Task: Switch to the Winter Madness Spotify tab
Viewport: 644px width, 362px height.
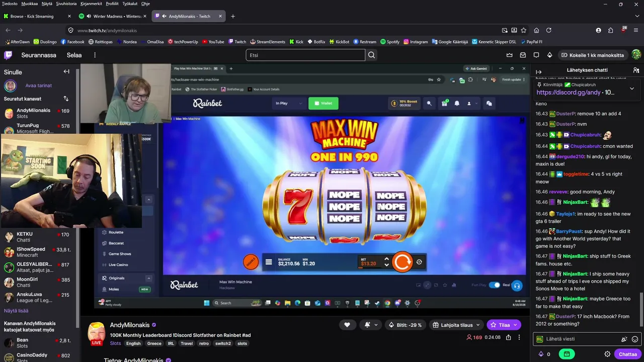Action: 113,16
